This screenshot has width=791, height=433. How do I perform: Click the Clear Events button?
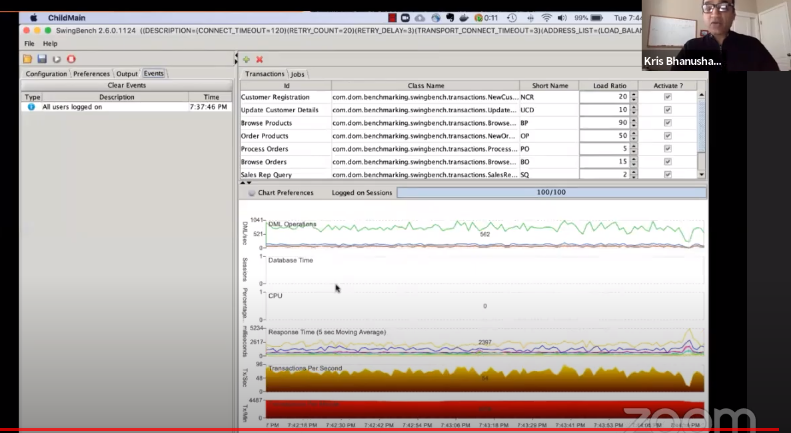coord(127,85)
